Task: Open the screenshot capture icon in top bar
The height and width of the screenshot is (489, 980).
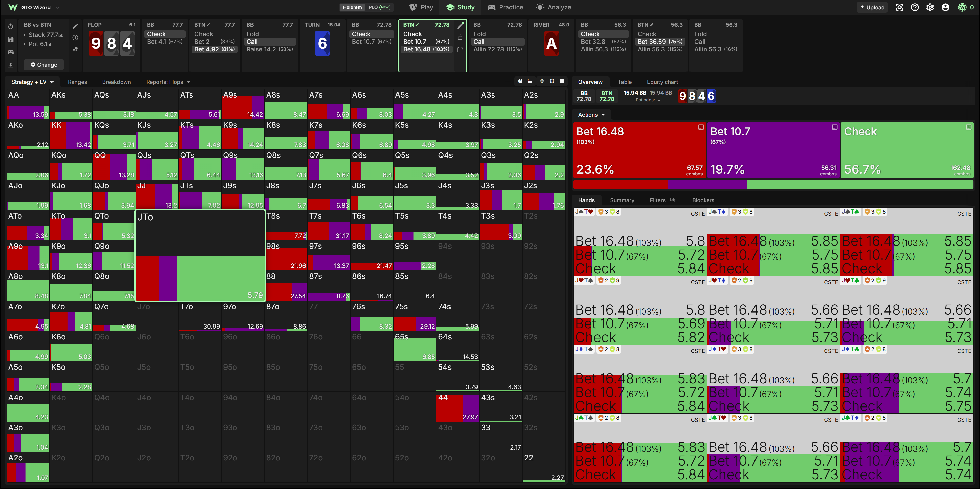Action: pos(899,7)
